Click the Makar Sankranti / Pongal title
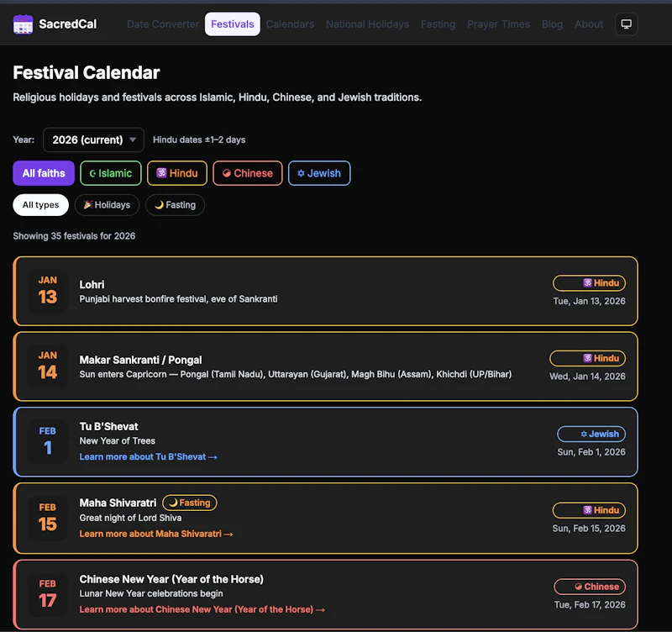Screen dimensions: 672x632 pos(140,360)
